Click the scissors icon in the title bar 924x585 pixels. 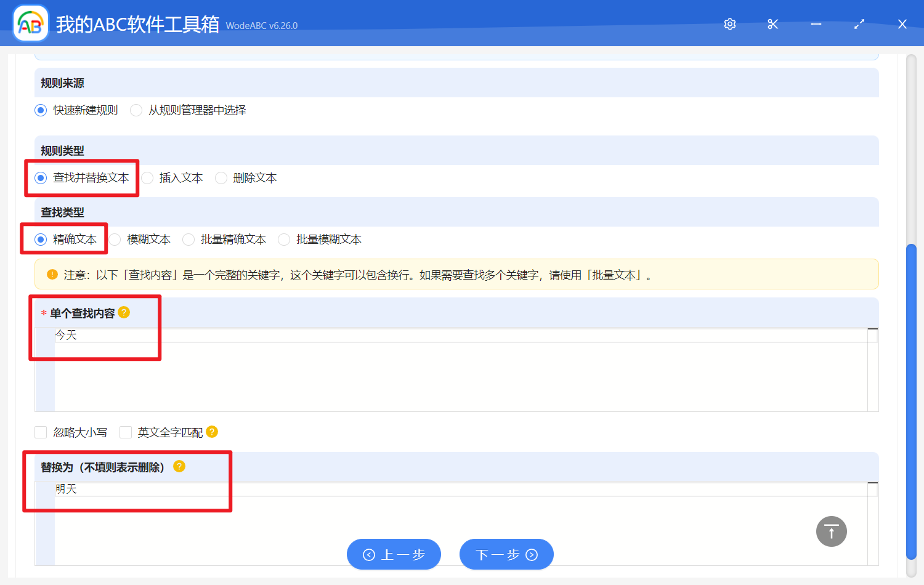coord(772,24)
